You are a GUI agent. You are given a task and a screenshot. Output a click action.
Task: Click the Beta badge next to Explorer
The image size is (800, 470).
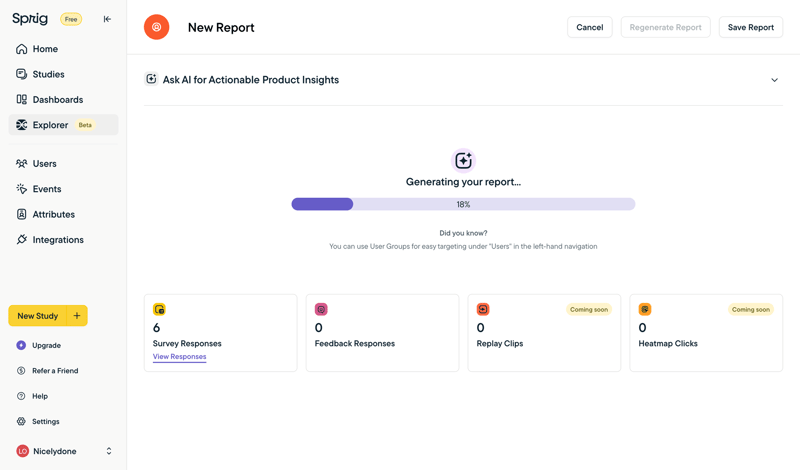(85, 125)
